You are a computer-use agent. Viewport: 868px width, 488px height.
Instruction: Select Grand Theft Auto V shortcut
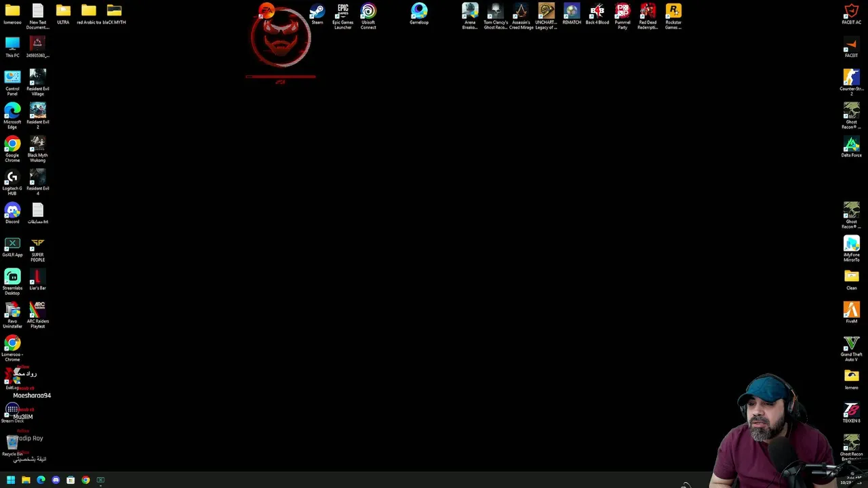pos(852,348)
